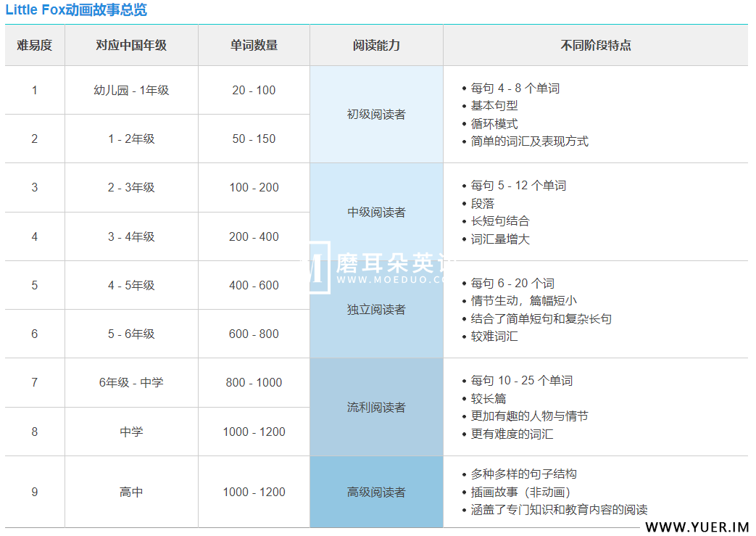Select the 高中 grade cell
The height and width of the screenshot is (536, 756).
point(131,492)
